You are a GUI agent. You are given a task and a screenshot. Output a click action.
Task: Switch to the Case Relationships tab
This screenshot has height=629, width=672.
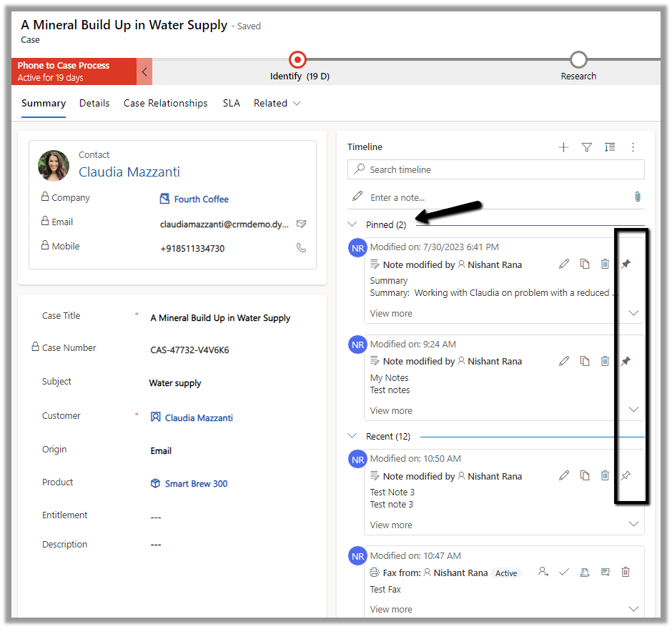pos(165,104)
